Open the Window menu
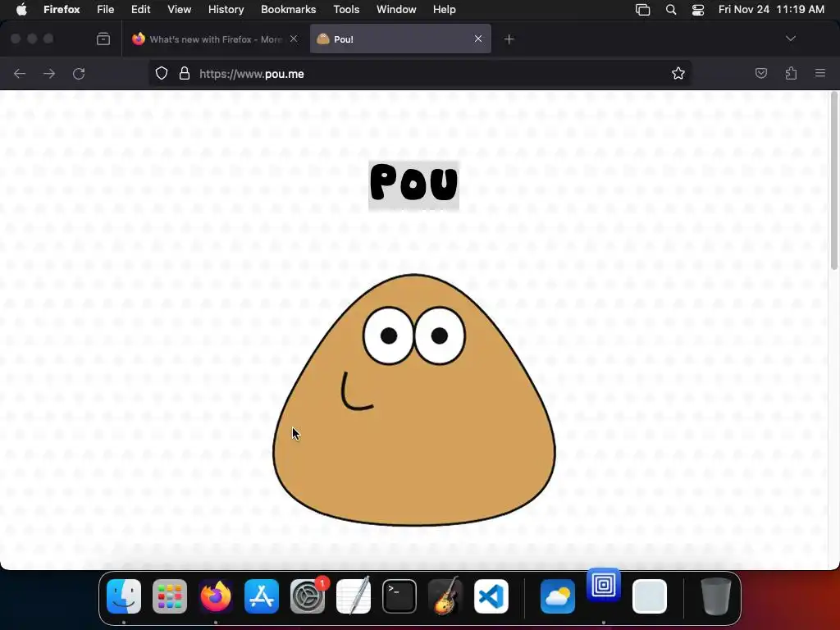Screen dimensions: 840x630 396,9
